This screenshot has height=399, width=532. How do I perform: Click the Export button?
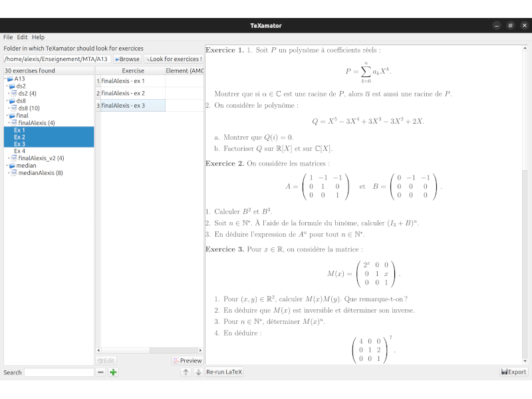point(513,372)
